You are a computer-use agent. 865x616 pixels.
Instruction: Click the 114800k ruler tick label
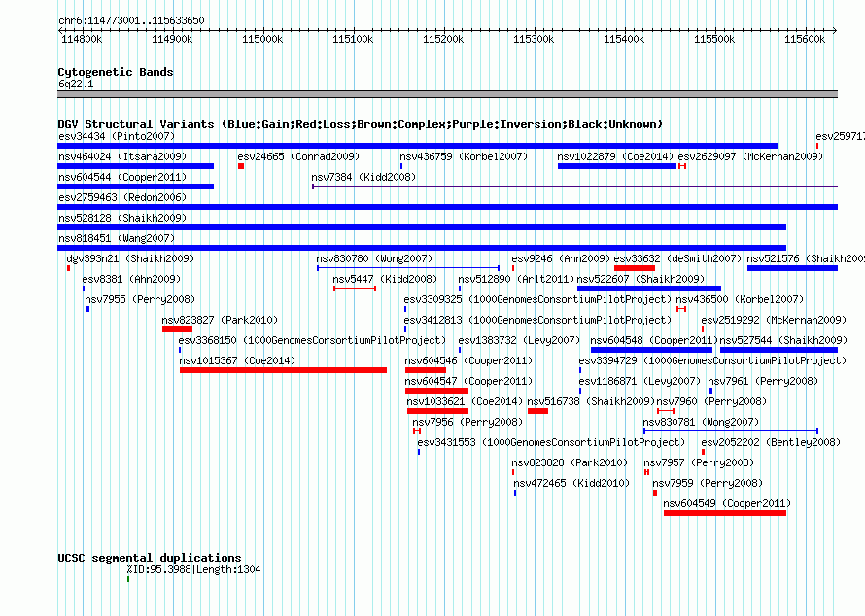click(82, 39)
